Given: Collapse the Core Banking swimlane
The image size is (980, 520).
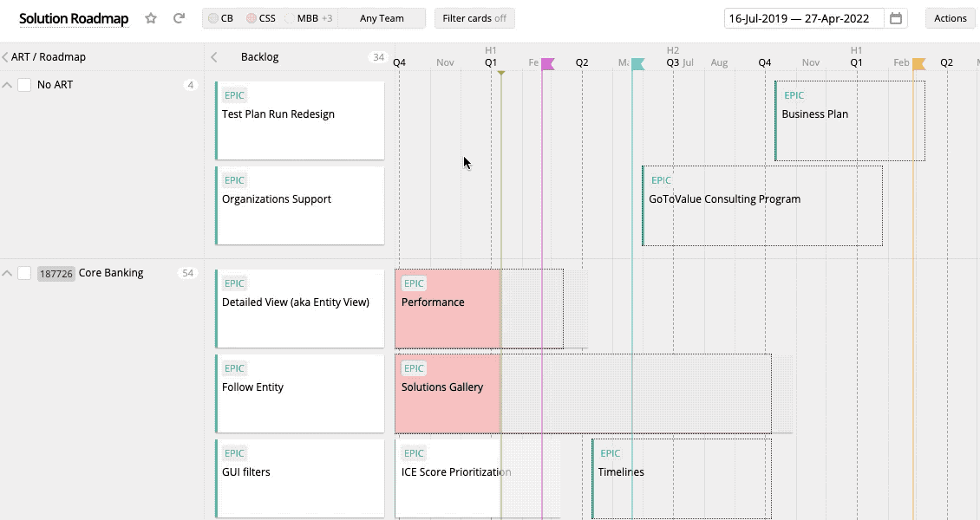Looking at the screenshot, I should coord(8,272).
